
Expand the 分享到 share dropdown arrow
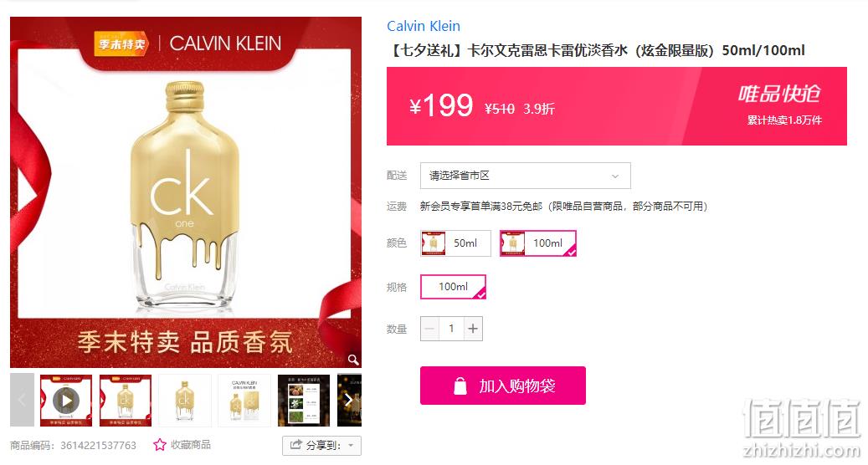(x=351, y=446)
